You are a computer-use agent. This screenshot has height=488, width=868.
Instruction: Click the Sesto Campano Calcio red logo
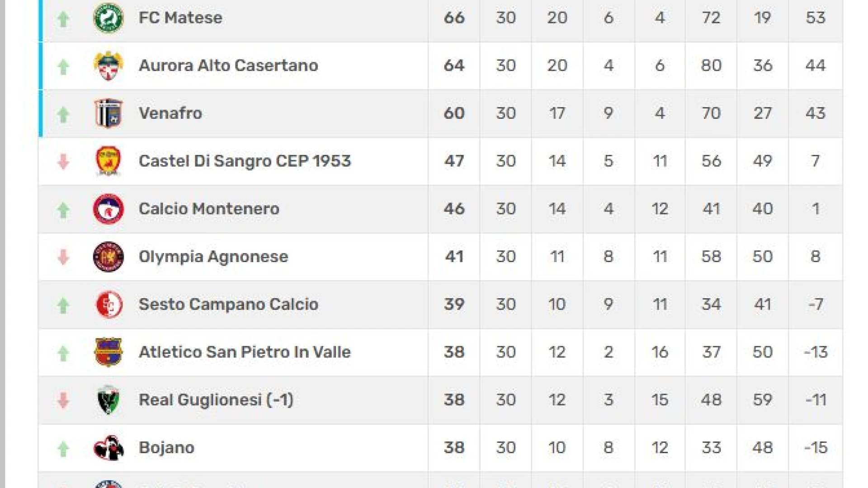pyautogui.click(x=109, y=305)
